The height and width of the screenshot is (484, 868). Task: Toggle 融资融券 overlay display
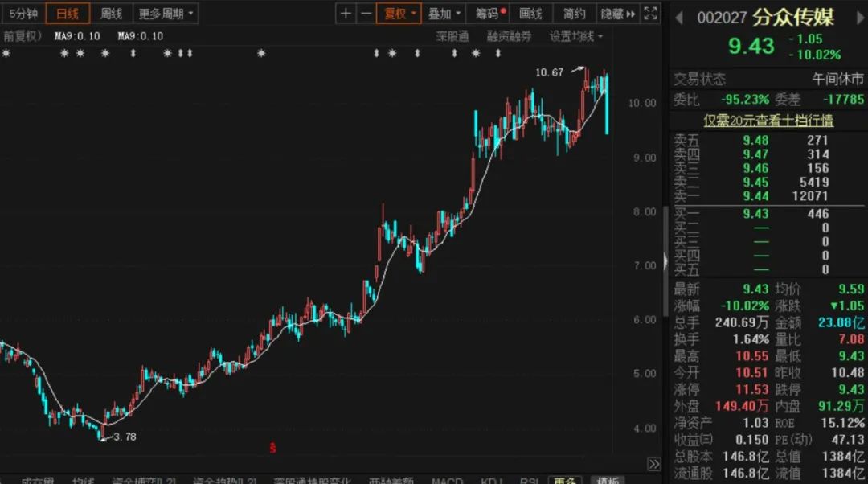point(509,36)
